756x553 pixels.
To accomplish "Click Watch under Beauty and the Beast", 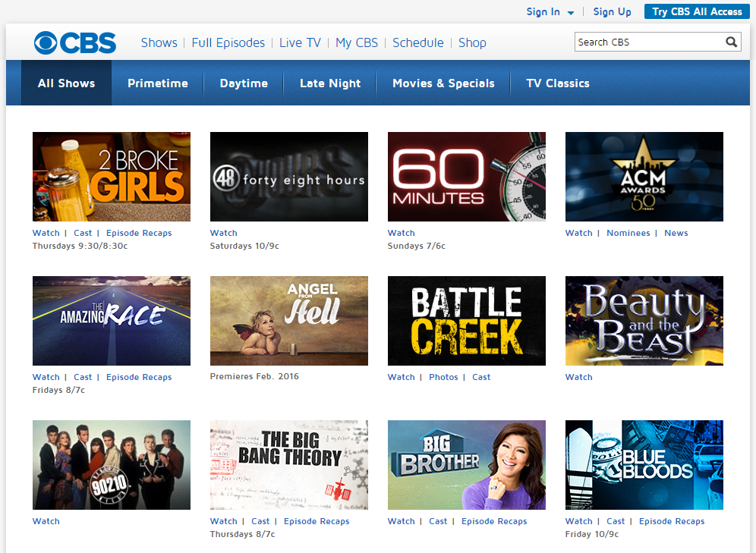I will pyautogui.click(x=578, y=377).
